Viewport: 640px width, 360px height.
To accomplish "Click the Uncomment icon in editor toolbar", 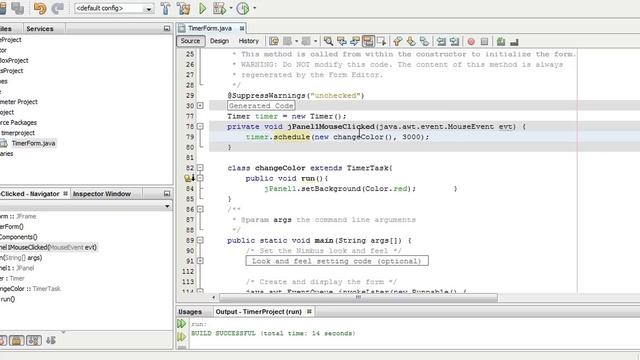I will click(514, 41).
